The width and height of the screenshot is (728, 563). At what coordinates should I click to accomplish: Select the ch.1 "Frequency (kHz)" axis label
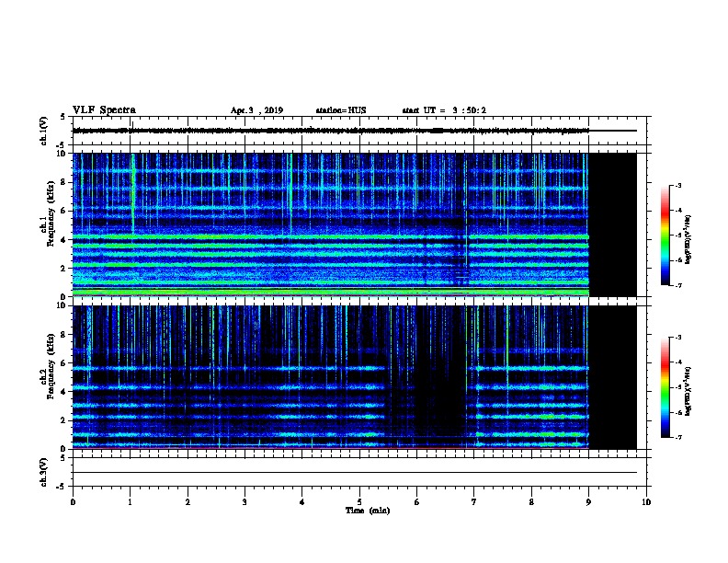pyautogui.click(x=51, y=213)
